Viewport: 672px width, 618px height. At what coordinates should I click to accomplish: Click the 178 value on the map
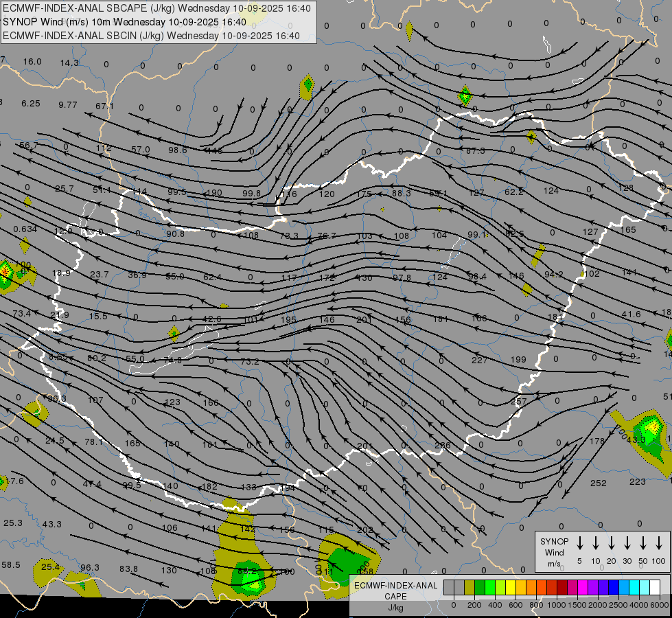[x=597, y=441]
